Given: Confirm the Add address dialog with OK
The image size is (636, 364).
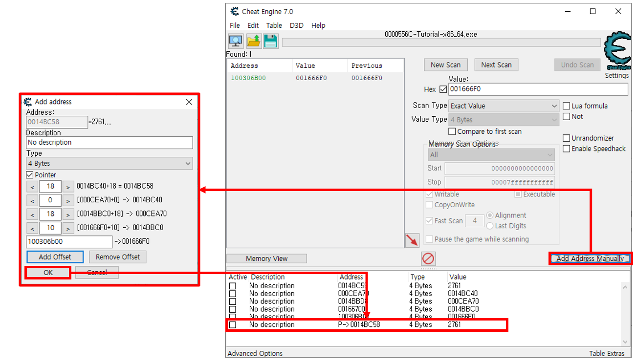Looking at the screenshot, I should [48, 272].
